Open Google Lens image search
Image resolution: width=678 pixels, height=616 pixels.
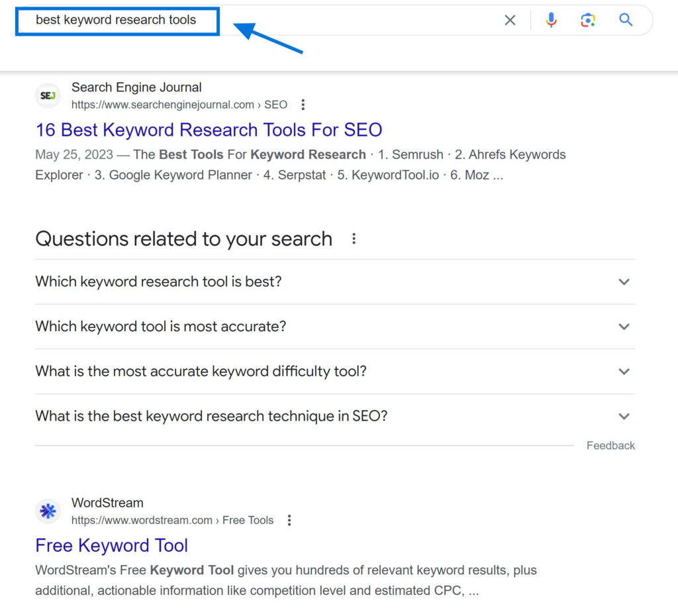(588, 20)
